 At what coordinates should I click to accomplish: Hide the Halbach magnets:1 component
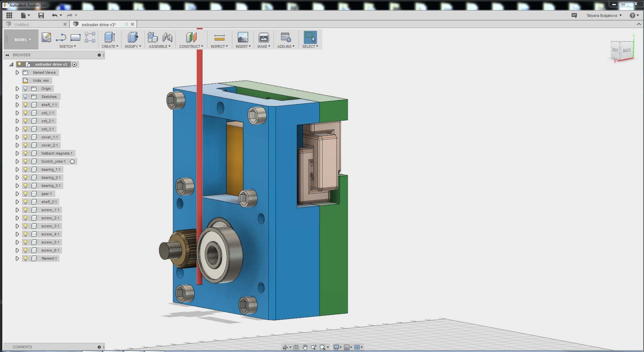26,153
